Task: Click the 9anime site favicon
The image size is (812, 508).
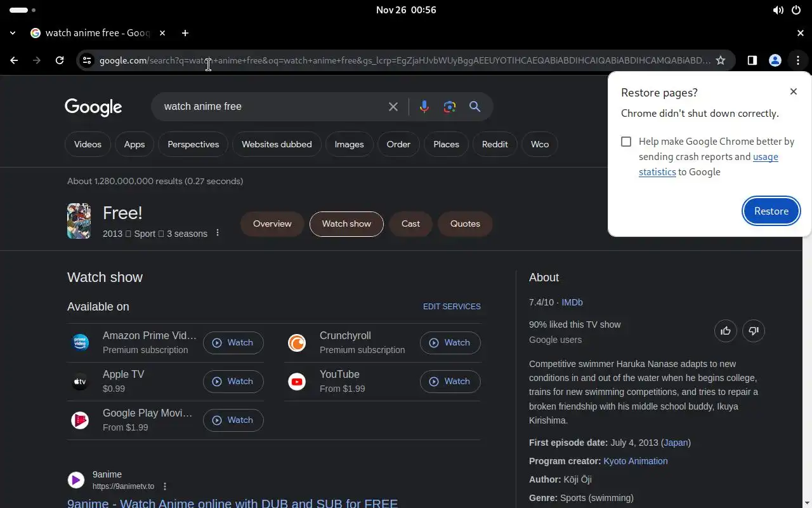Action: click(76, 480)
